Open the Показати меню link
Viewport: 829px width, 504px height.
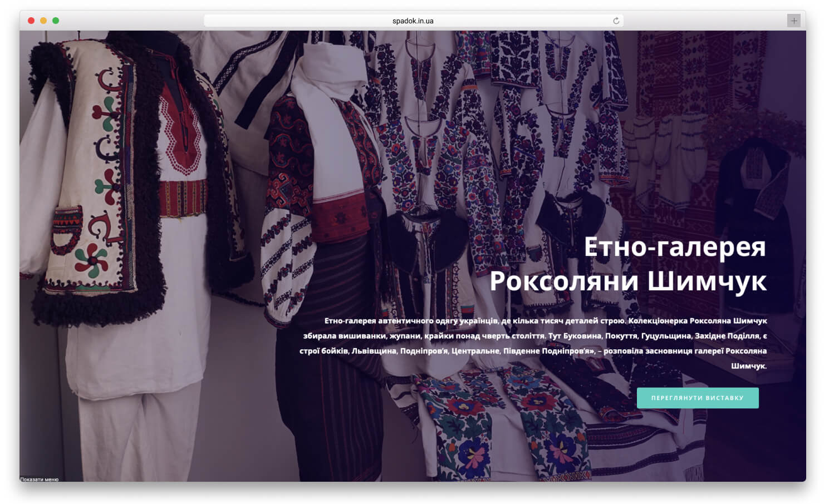click(39, 479)
